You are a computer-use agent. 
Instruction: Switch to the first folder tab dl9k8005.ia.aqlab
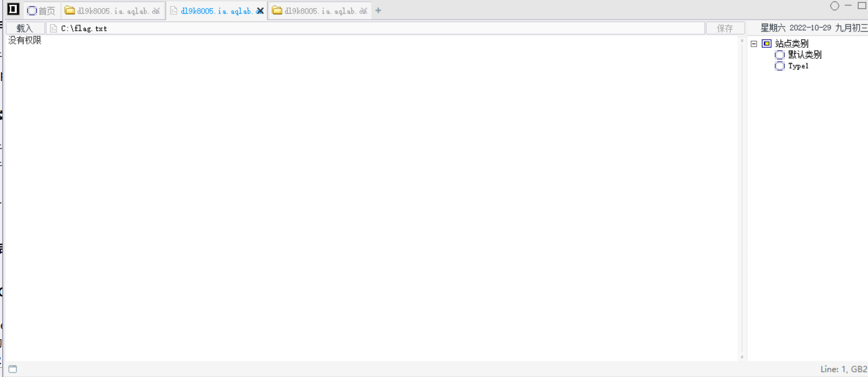[x=113, y=11]
